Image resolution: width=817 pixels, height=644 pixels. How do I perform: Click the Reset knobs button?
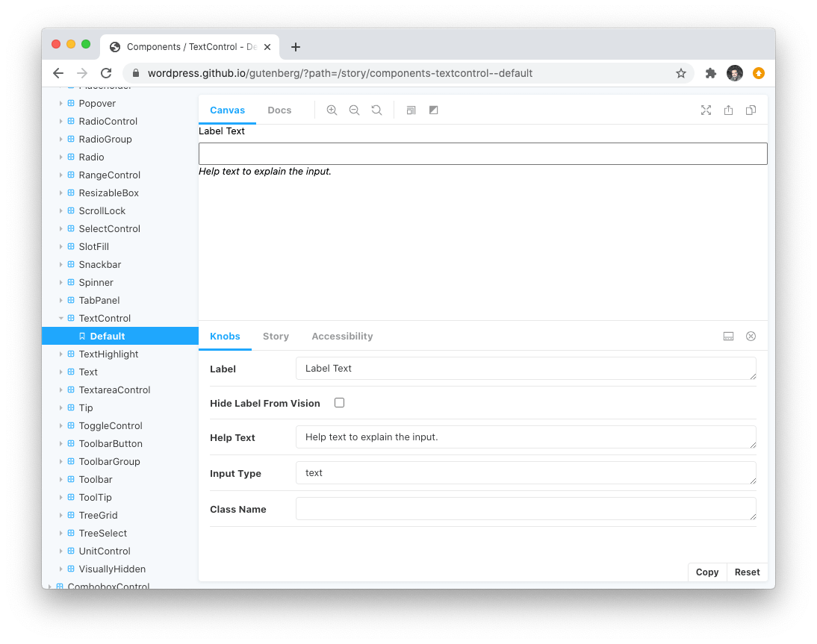(748, 572)
